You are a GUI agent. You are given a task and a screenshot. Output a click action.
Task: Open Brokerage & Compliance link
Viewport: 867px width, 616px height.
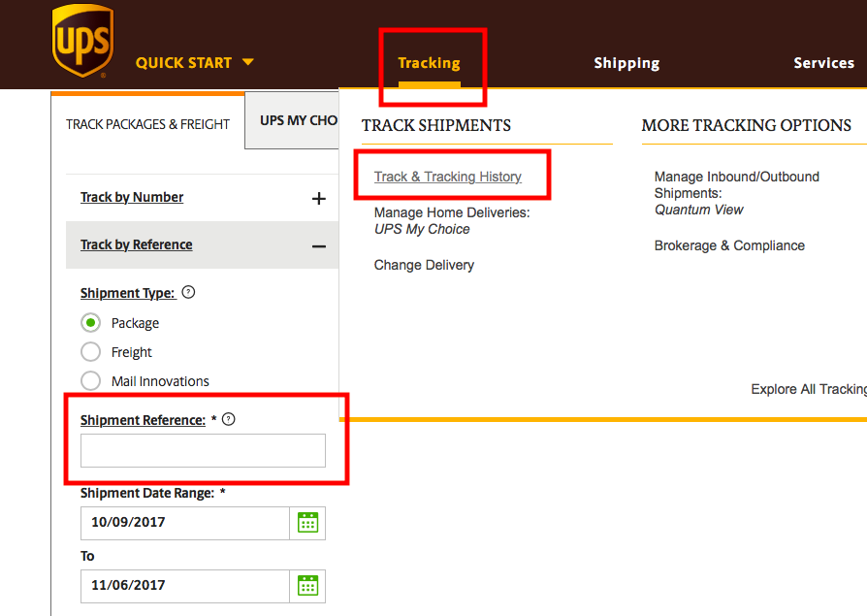(x=729, y=245)
